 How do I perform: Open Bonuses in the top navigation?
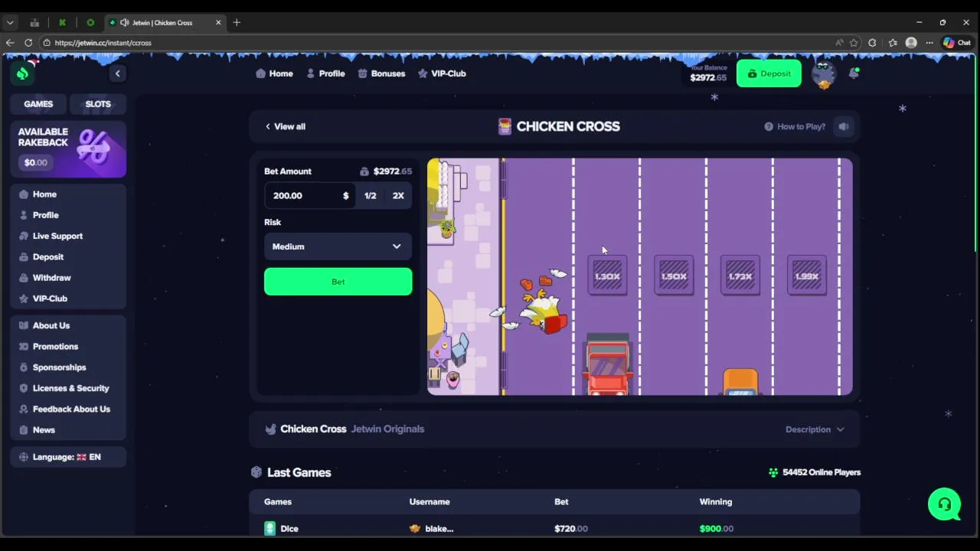pos(381,73)
